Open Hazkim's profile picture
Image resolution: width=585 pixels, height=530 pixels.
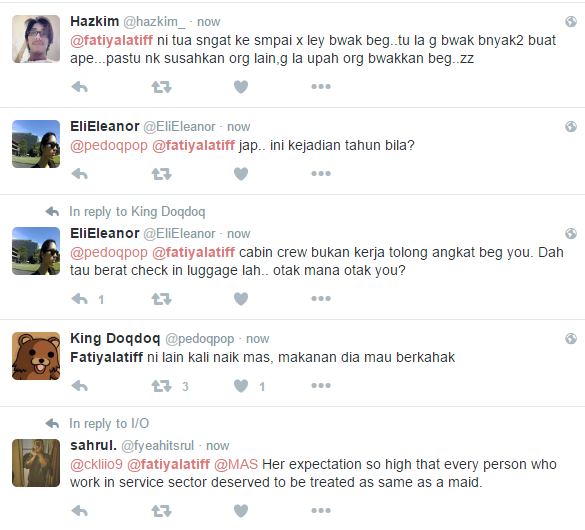coord(36,39)
